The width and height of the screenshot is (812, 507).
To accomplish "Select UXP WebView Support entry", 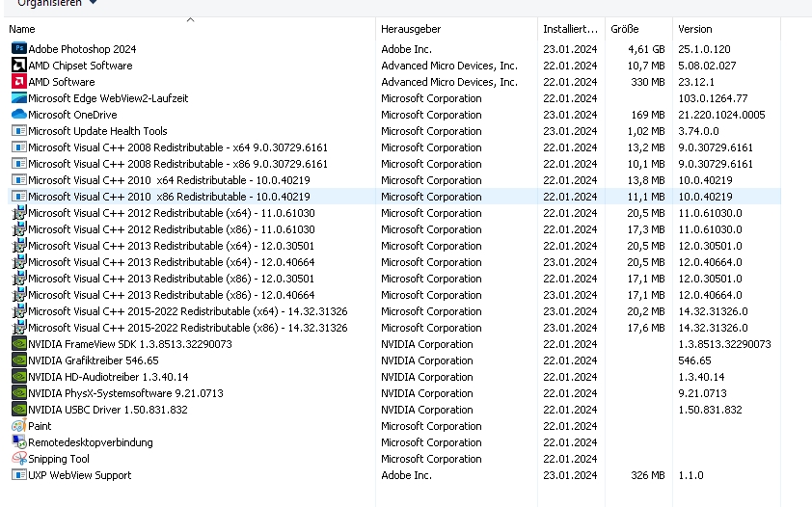I will click(x=79, y=475).
